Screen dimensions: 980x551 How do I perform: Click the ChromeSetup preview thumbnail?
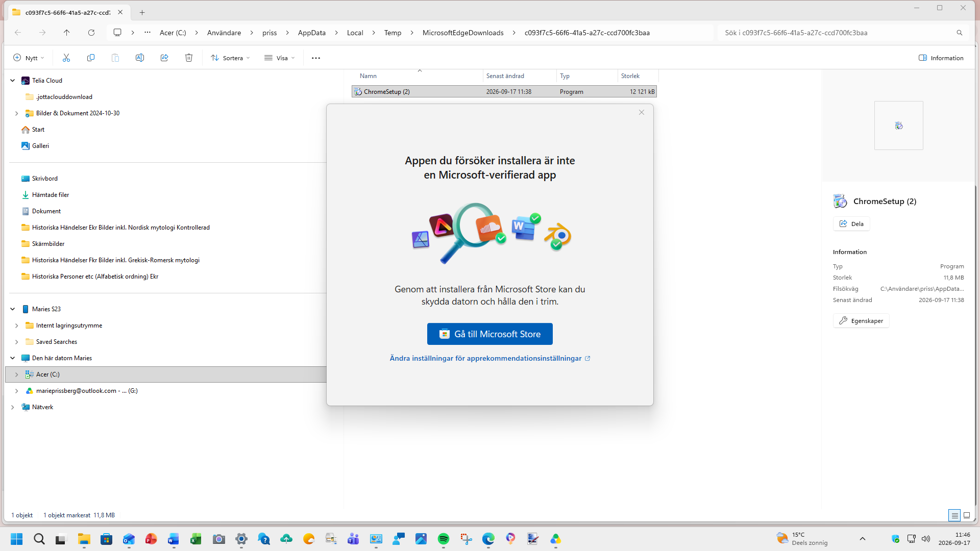click(x=899, y=126)
